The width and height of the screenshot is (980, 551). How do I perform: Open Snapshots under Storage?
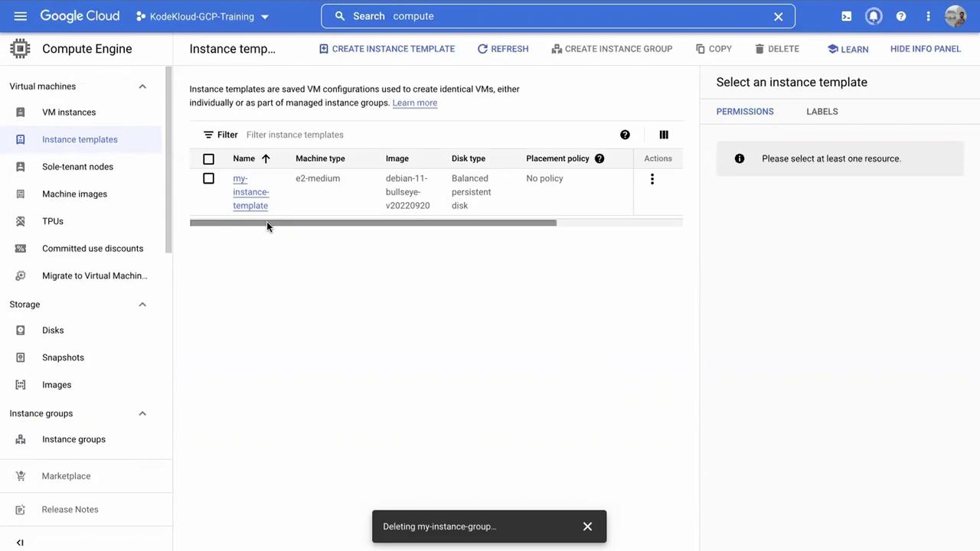tap(63, 357)
